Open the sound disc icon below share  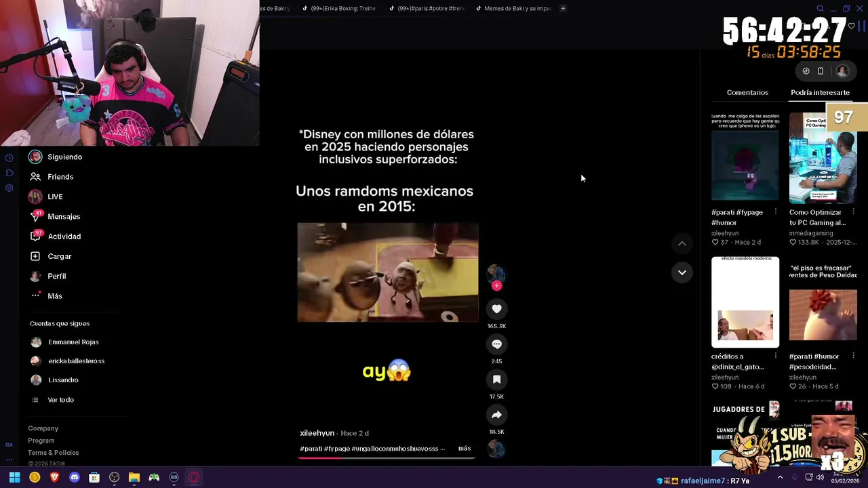tap(496, 449)
